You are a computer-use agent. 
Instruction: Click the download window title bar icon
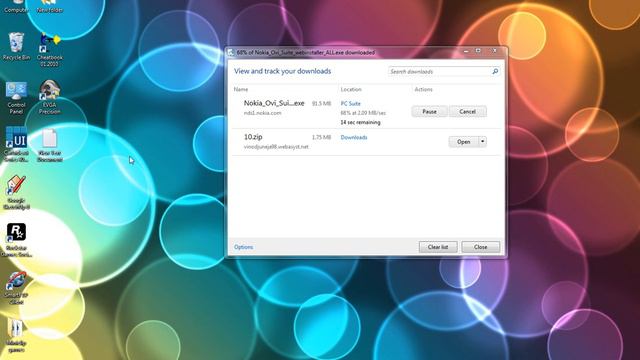tap(231, 52)
